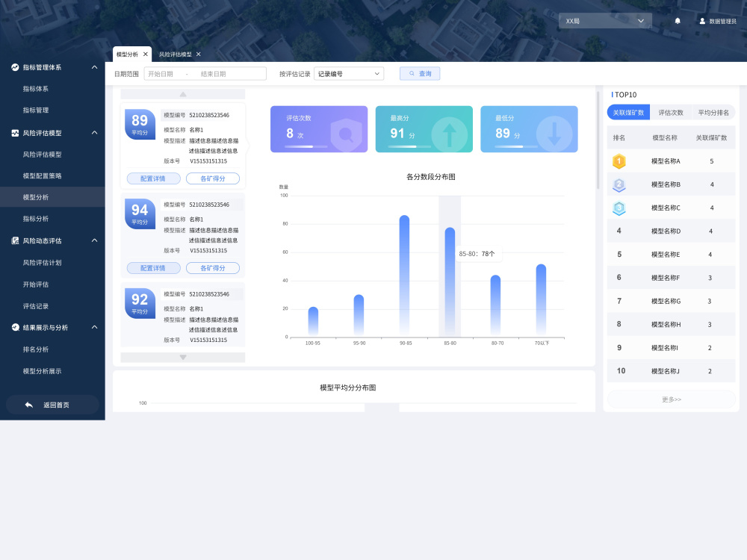Viewport: 747px width, 560px height.
Task: Open the notification bell icon
Action: 677,21
